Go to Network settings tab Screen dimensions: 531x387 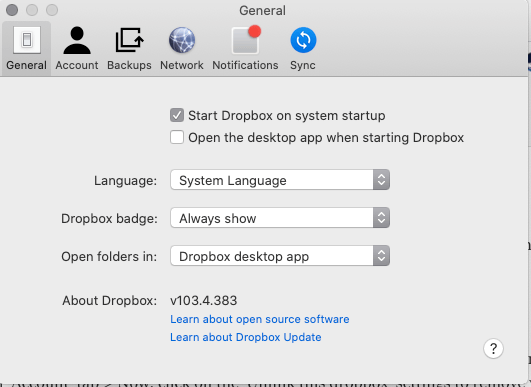182,48
